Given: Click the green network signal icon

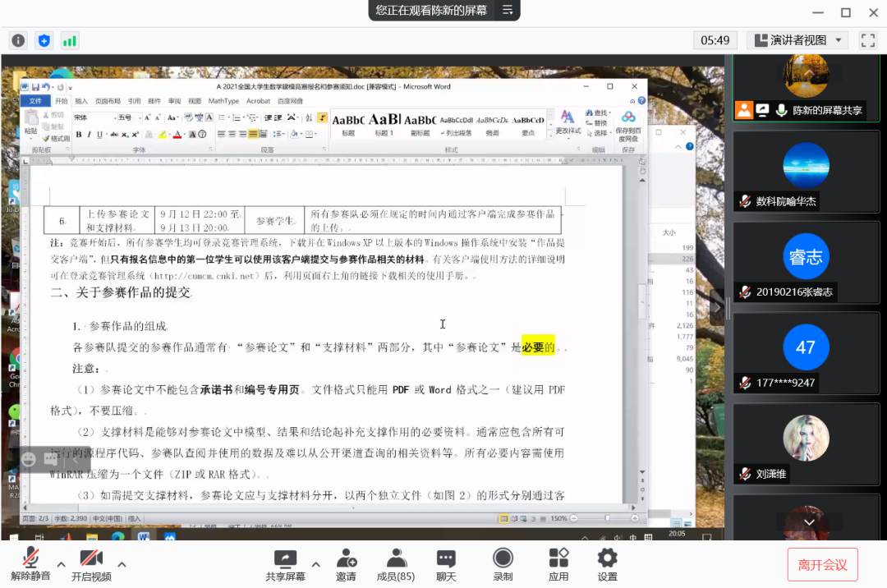Looking at the screenshot, I should point(70,40).
